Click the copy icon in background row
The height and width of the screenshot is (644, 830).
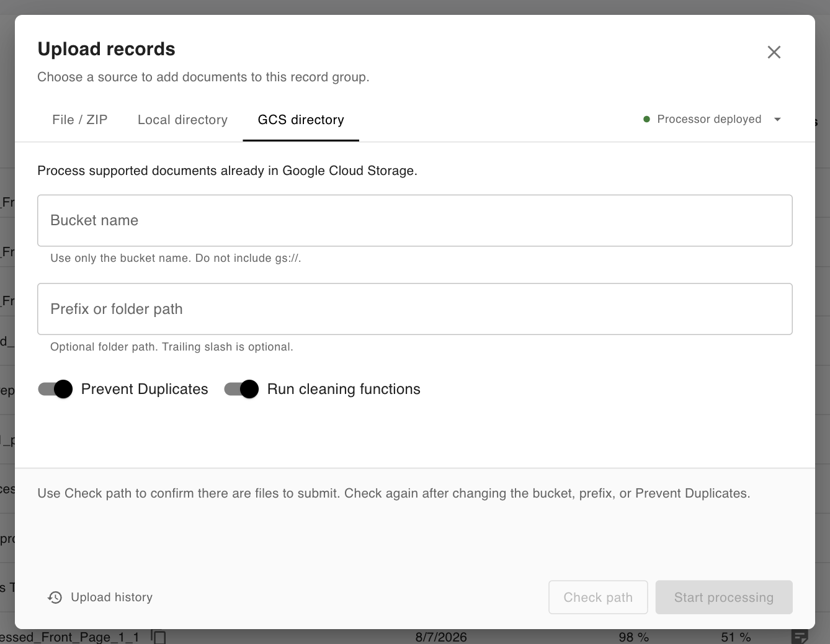click(x=159, y=637)
